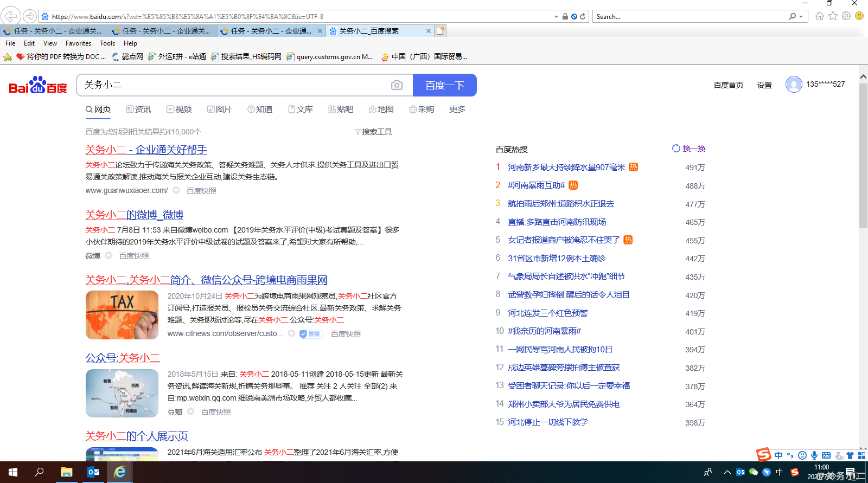
Task: Click the TAX thumbnail image
Action: pos(122,315)
